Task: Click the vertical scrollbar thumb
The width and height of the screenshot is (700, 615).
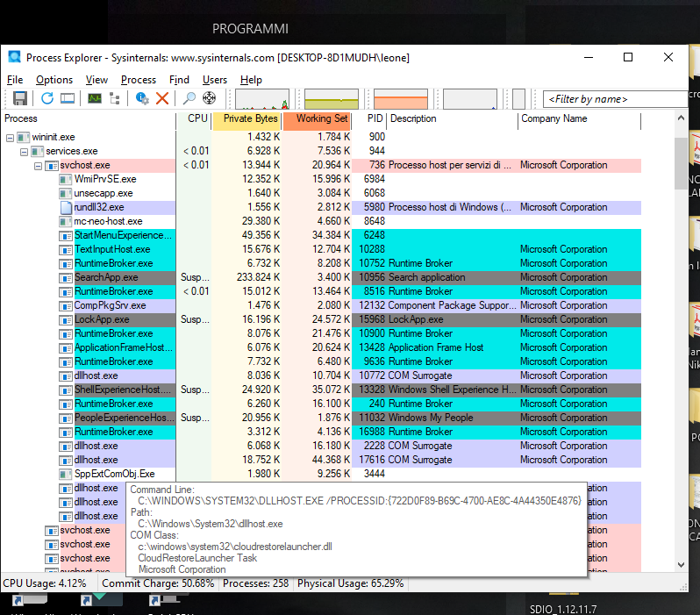Action: pos(681,163)
